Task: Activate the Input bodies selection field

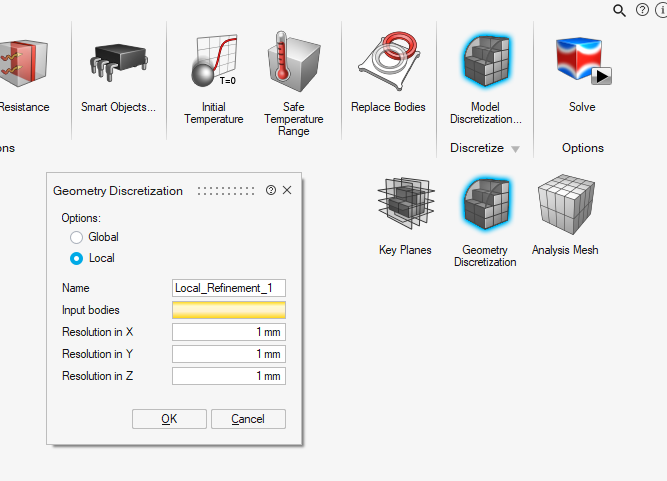Action: click(229, 310)
